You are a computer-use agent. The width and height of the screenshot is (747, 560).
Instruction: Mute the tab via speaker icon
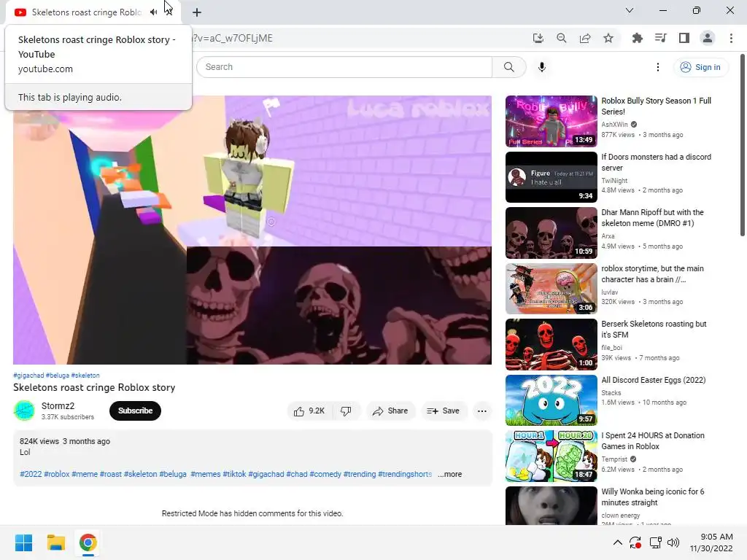[x=153, y=12]
